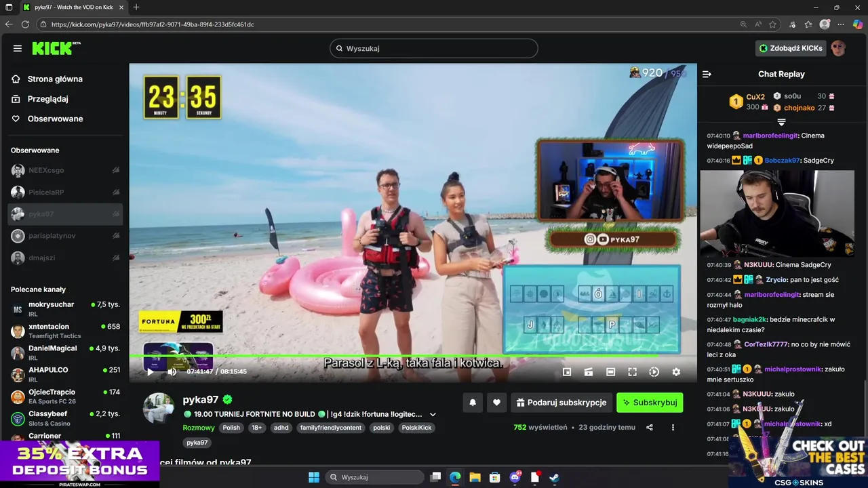Click the green Subskrybuj button
Image resolution: width=868 pixels, height=488 pixels.
(x=650, y=403)
